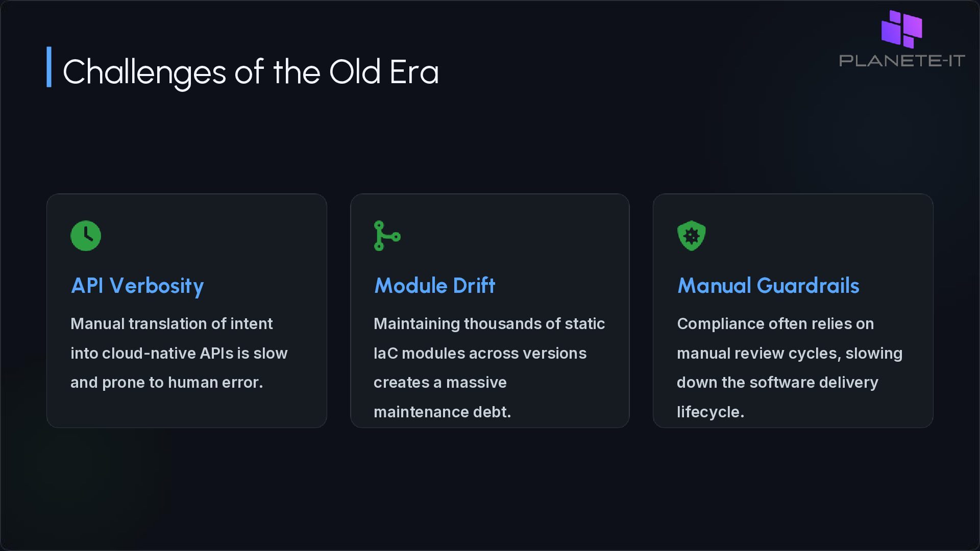
Task: Click the text 'into cloud-native APIs is slow'
Action: point(179,353)
